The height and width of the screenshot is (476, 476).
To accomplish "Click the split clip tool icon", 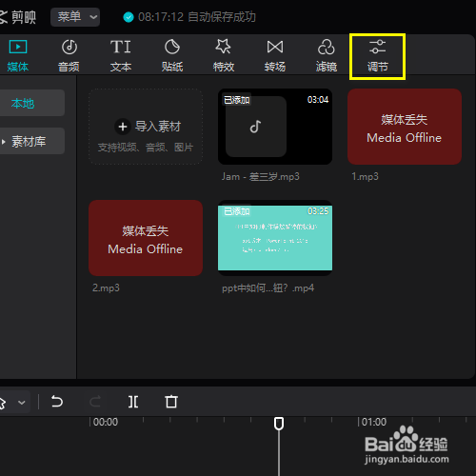I will tap(133, 402).
